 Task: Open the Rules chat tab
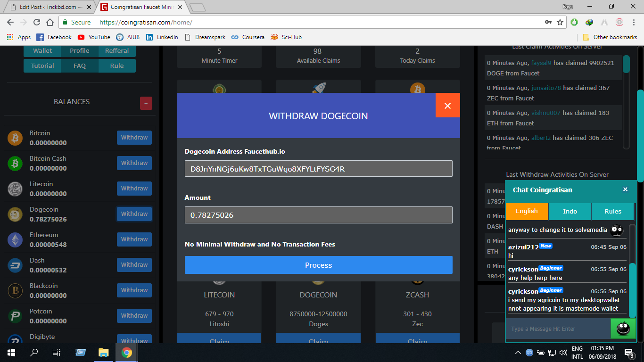pos(612,211)
